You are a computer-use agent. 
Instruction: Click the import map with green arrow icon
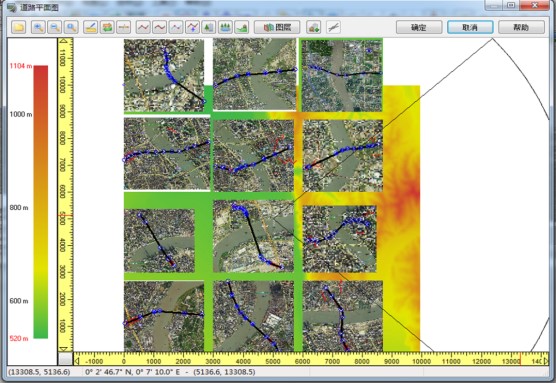(314, 27)
